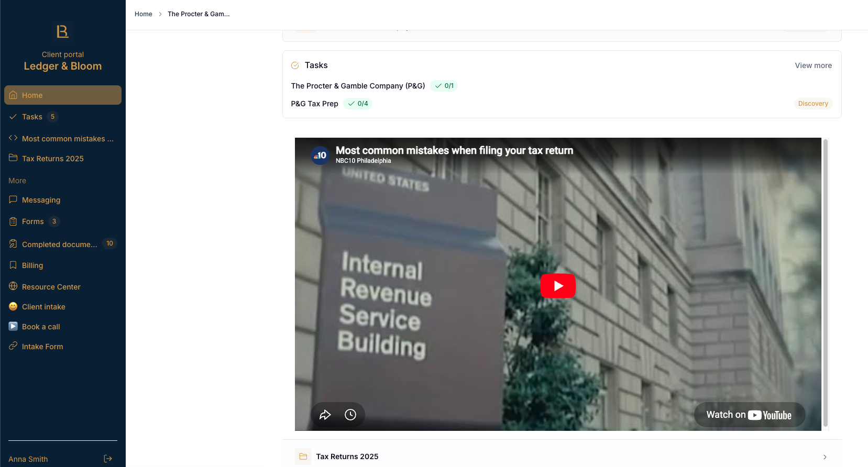Image resolution: width=868 pixels, height=467 pixels.
Task: Go to Messaging
Action: point(63,200)
